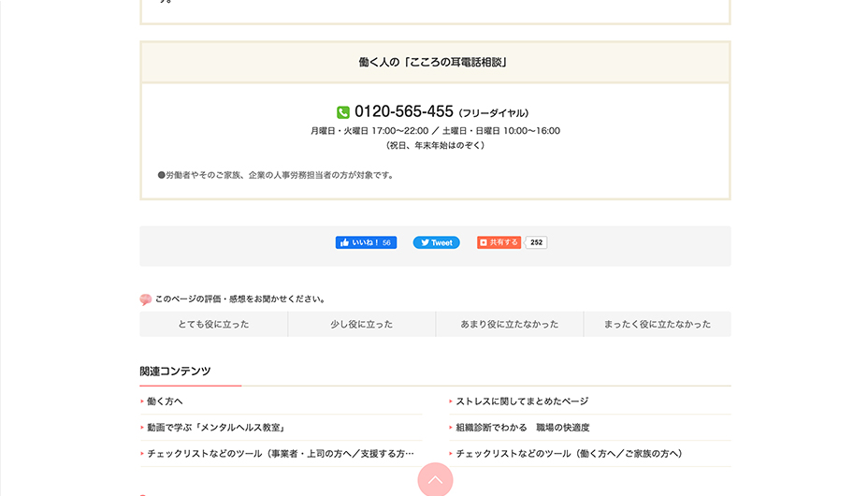Screen dimensions: 868x496
Task: Select あまり役に立たなかった rating
Action: [x=509, y=325]
